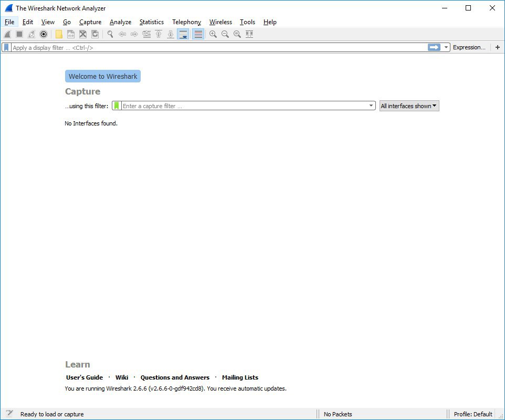Open the Statistics menu

(151, 22)
